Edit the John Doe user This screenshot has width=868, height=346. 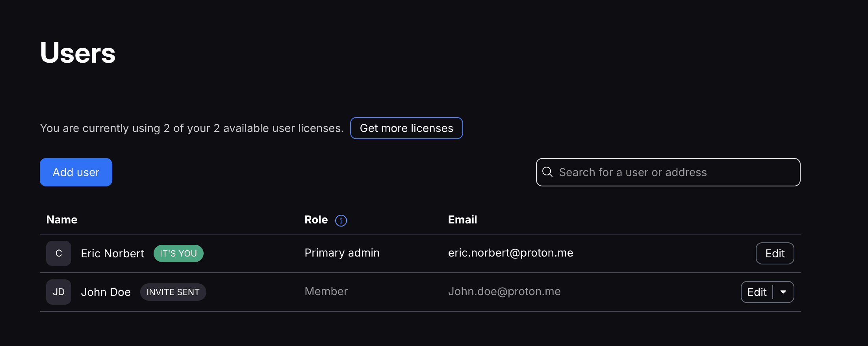coord(757,292)
